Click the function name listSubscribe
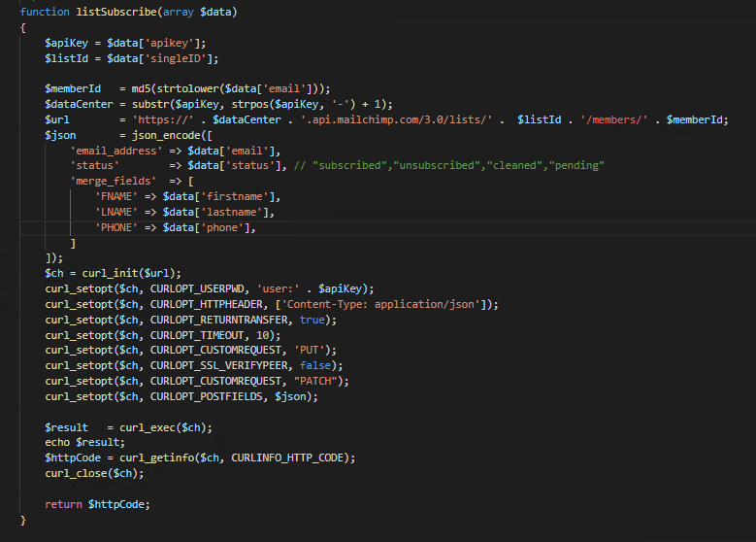Screen dimensions: 756x542 pyautogui.click(x=116, y=12)
